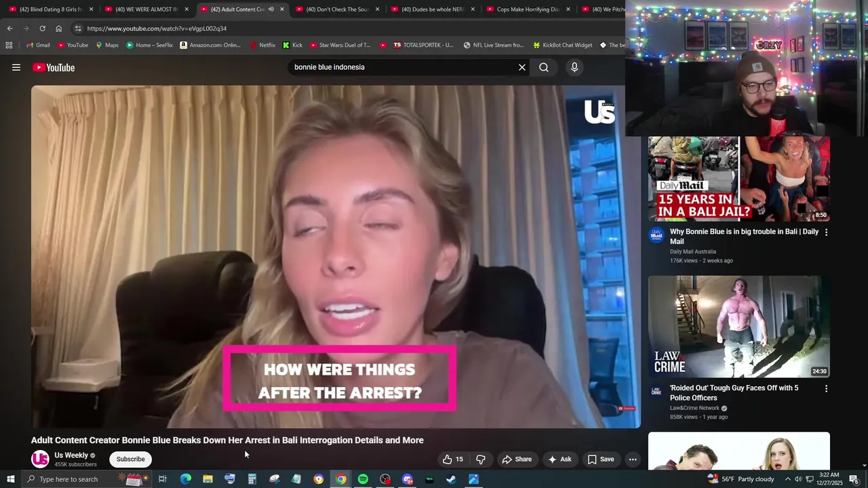The image size is (868, 488).
Task: Open "'Roided Out' Tough Guy" video title
Action: 734,393
